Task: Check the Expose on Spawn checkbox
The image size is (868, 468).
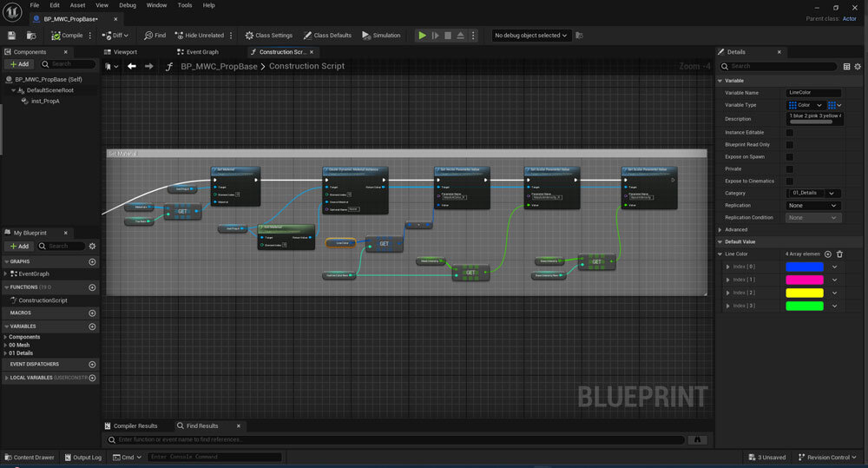Action: [790, 156]
